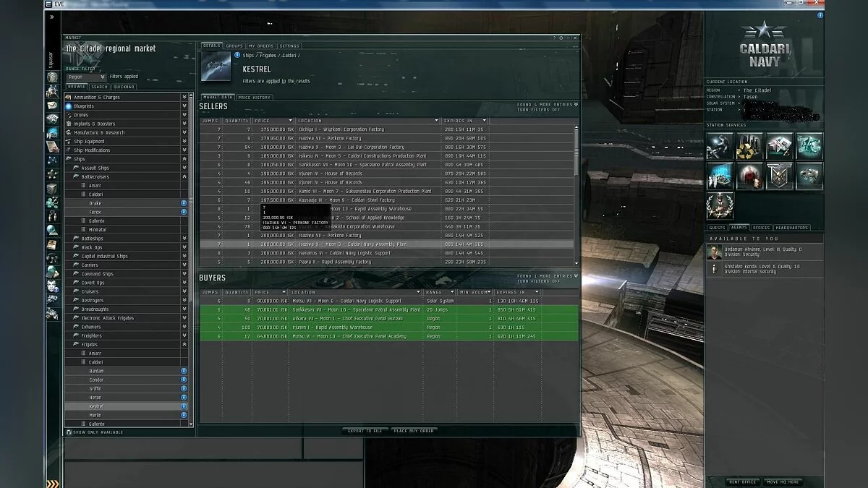
Task: Click the Export To File button
Action: click(365, 431)
